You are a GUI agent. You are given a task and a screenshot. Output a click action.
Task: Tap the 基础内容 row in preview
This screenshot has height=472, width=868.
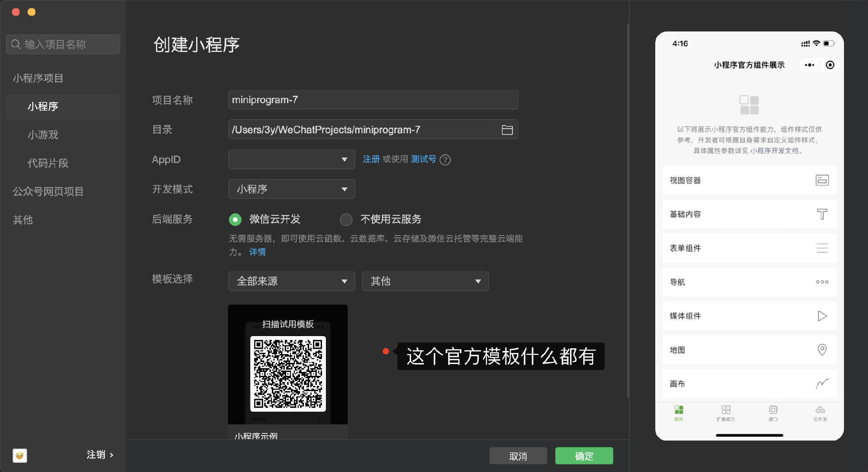click(x=749, y=214)
